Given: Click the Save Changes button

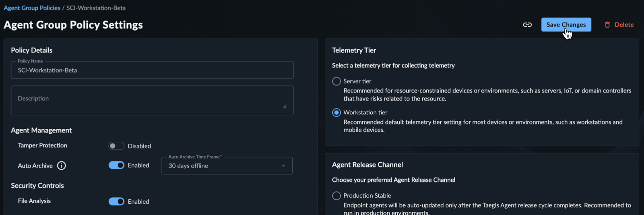Looking at the screenshot, I should pos(566,25).
